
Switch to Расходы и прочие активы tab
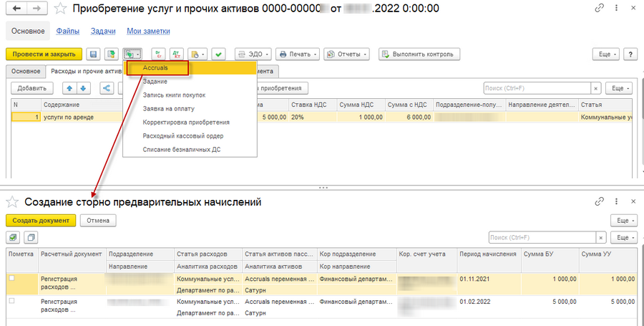[84, 71]
